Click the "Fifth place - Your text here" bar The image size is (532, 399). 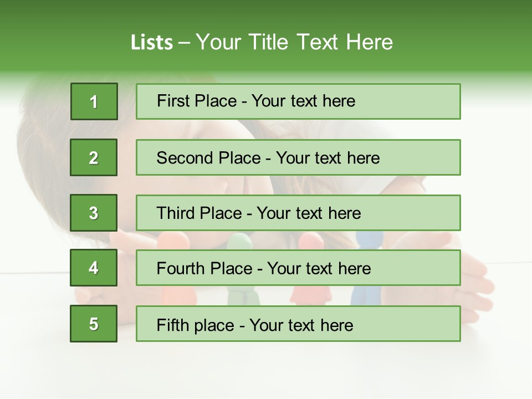[298, 324]
